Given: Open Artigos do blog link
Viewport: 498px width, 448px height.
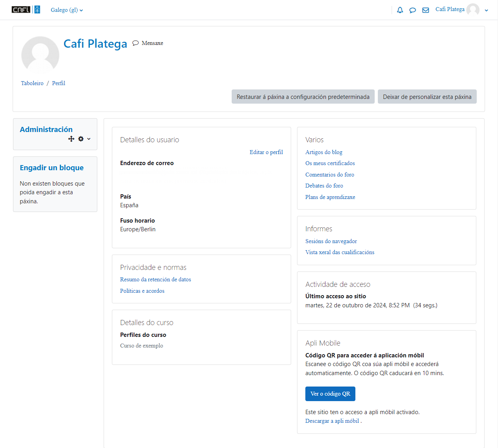Looking at the screenshot, I should point(323,152).
